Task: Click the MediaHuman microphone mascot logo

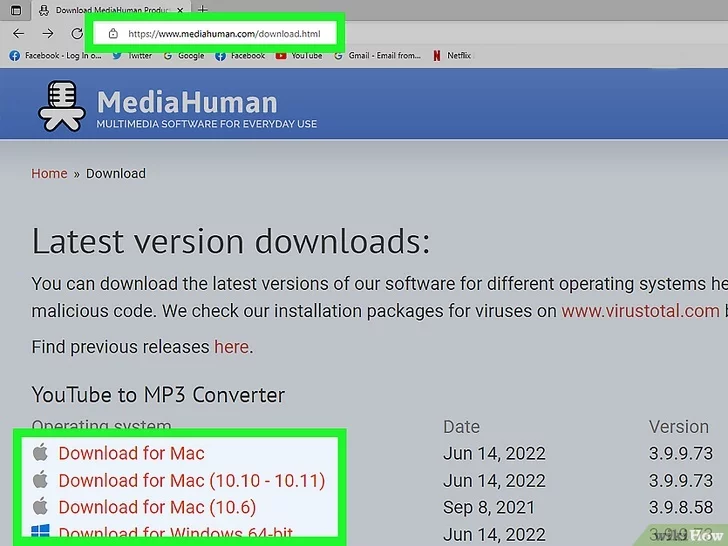Action: coord(62,106)
